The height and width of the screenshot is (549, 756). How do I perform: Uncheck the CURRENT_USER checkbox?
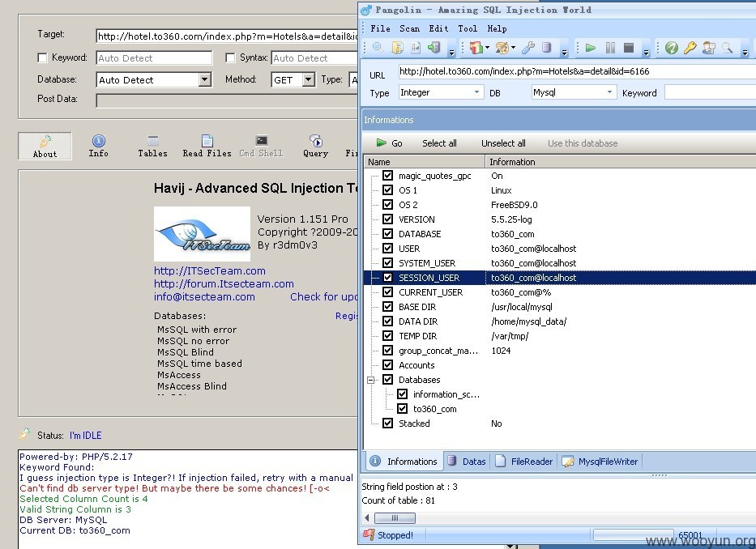387,292
